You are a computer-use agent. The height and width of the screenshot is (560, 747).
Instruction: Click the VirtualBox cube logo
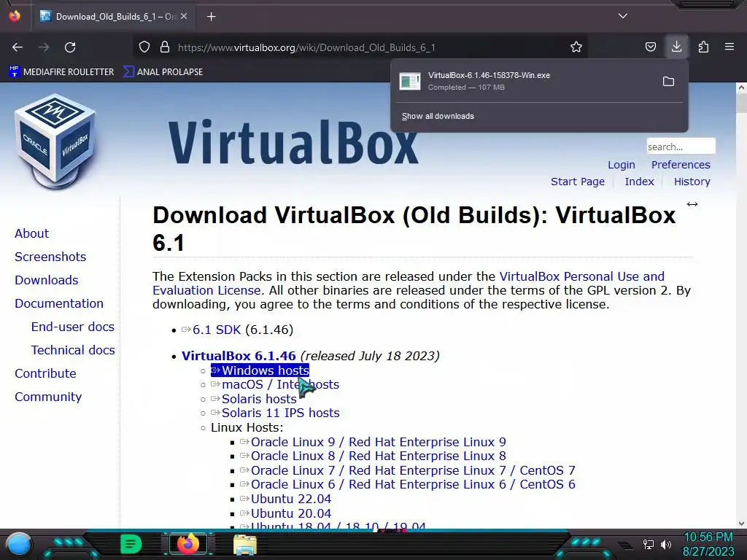(55, 141)
